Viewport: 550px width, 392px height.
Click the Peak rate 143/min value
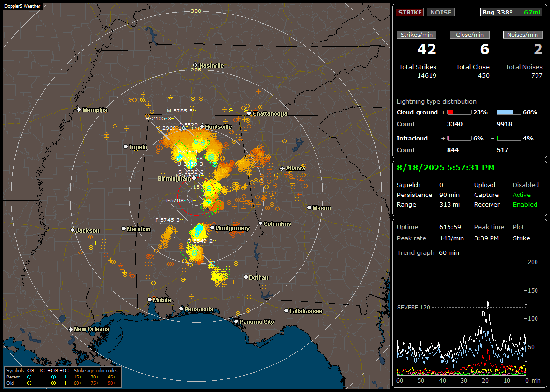(x=451, y=238)
